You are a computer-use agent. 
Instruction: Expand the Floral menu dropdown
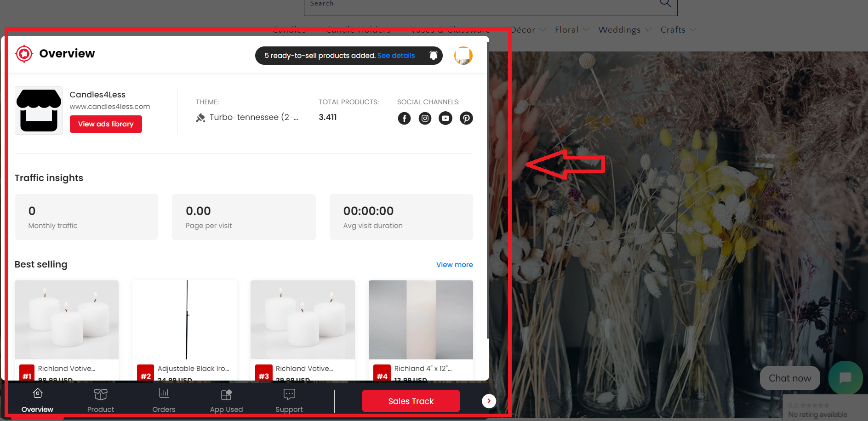[x=572, y=30]
